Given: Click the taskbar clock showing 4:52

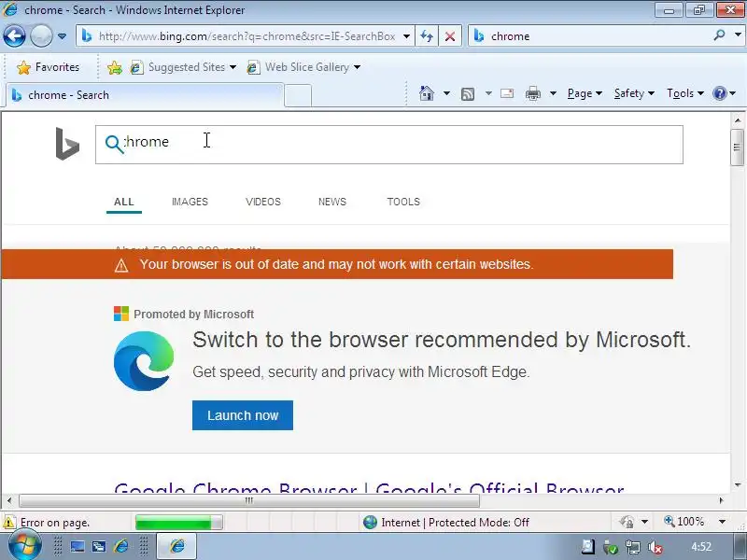Looking at the screenshot, I should pyautogui.click(x=701, y=547).
